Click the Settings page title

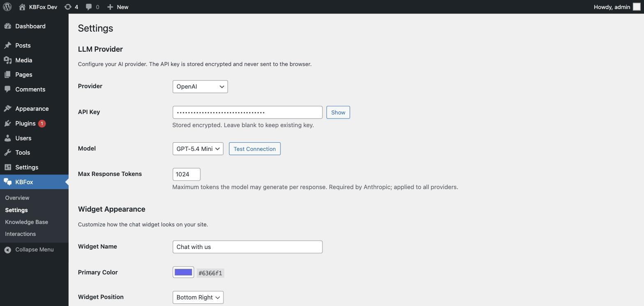tap(96, 28)
